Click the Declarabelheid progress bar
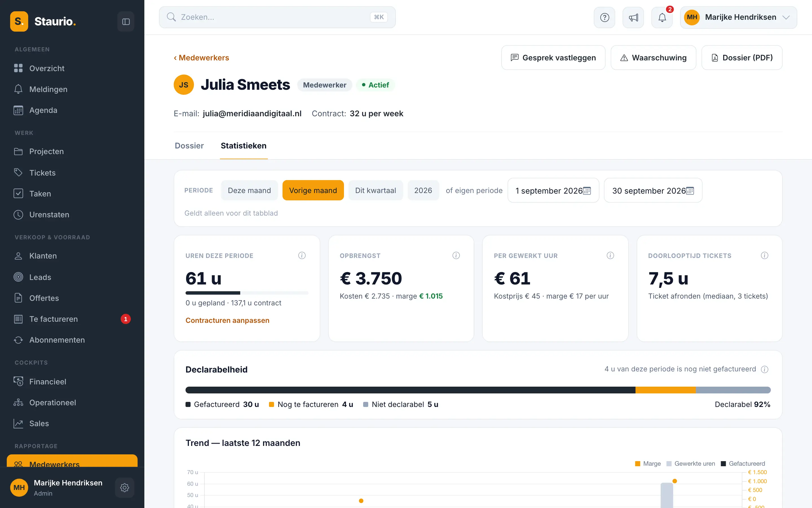 478,390
